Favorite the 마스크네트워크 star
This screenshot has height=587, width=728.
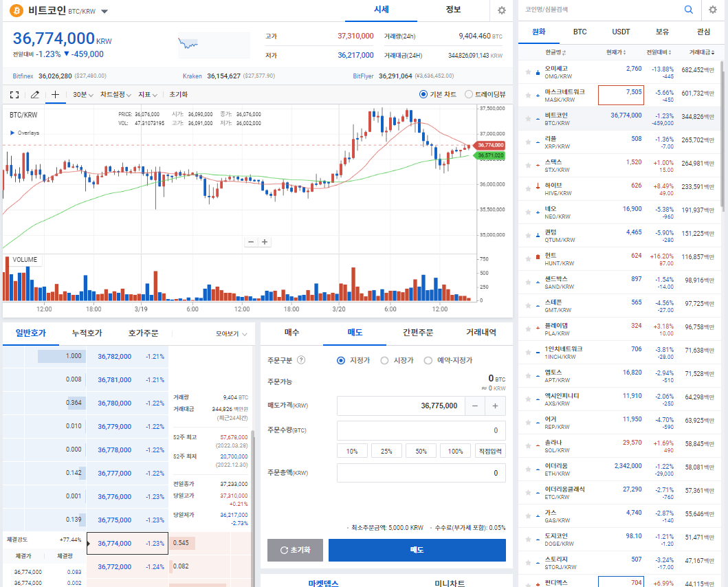tap(528, 96)
